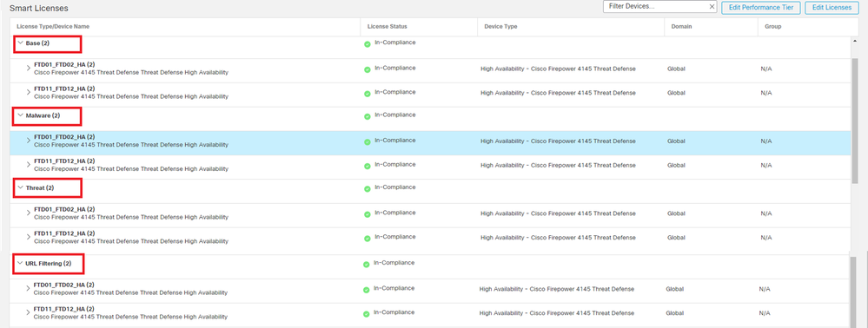Select FTD11_FTD12_HA (2) name under Threat
Image resolution: width=868 pixels, height=328 pixels.
[x=64, y=233]
